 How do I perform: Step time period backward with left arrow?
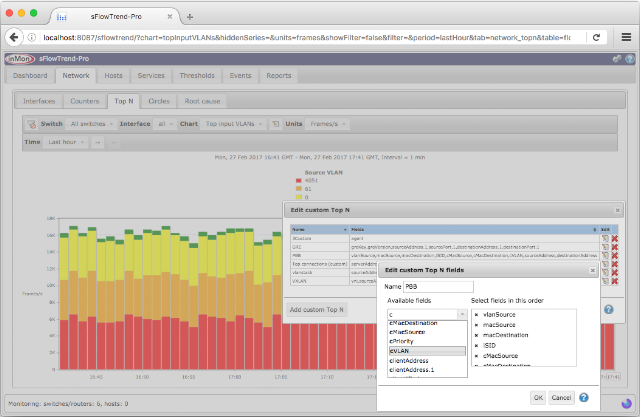tap(97, 142)
